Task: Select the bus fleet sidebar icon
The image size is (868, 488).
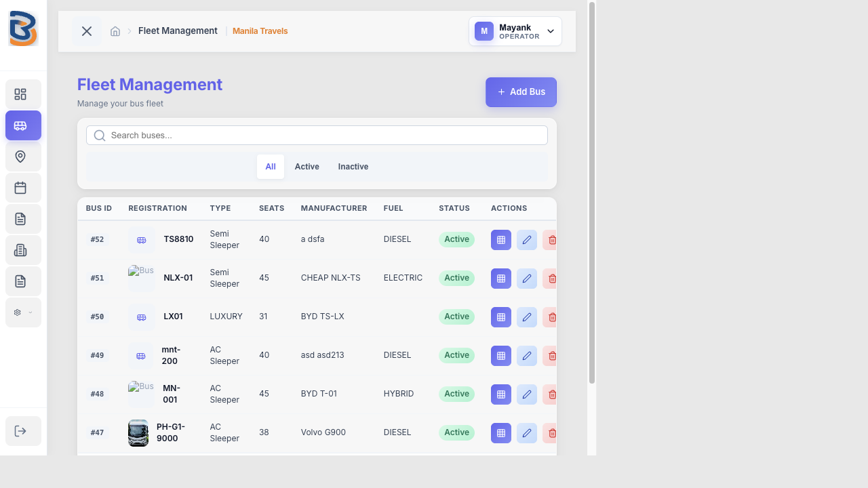Action: [x=23, y=125]
